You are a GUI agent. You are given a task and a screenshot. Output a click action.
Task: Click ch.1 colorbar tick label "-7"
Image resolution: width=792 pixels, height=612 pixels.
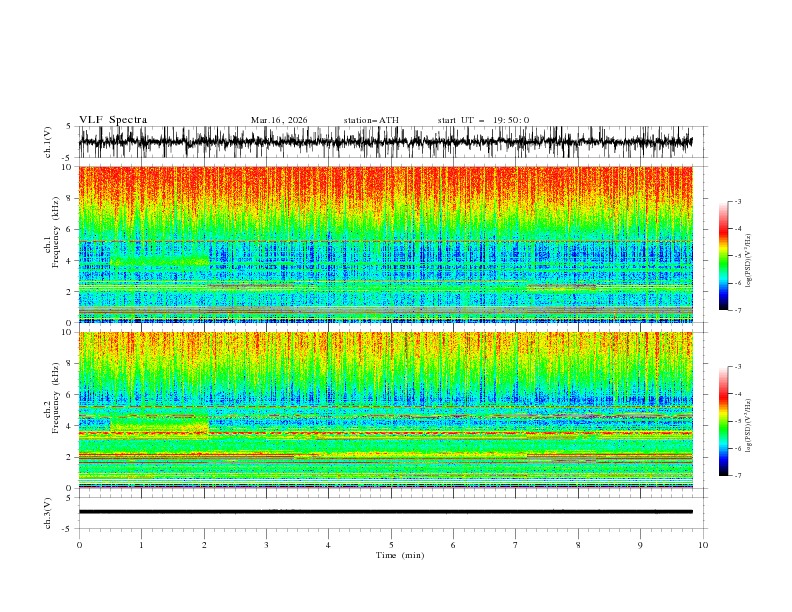click(x=738, y=311)
